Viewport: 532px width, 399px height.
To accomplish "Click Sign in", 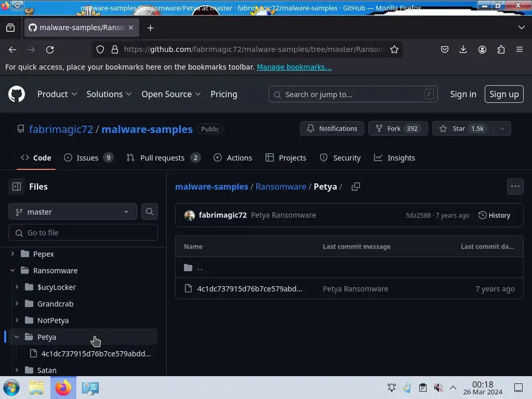I will (x=463, y=94).
